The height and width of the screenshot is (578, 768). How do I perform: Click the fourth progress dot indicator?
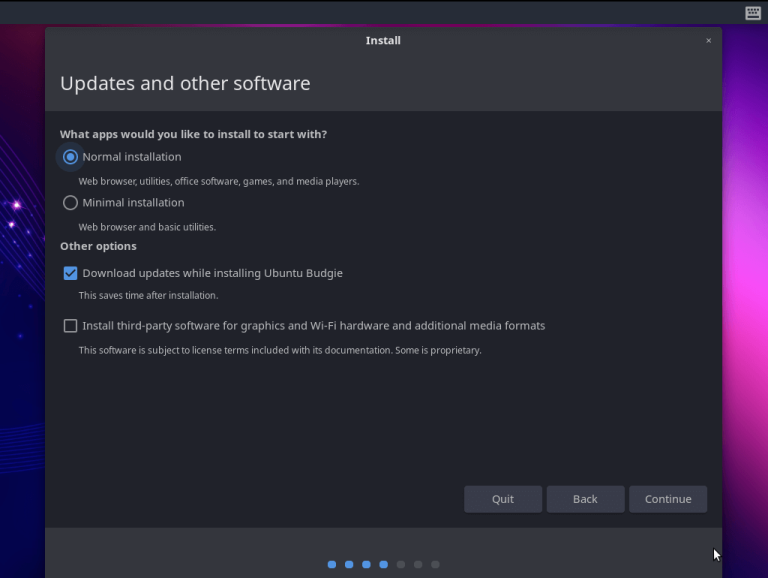point(383,565)
